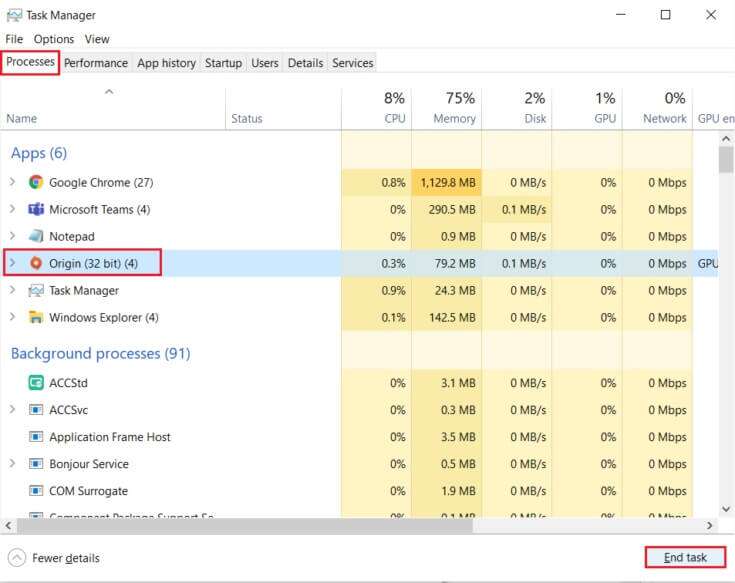Screen dimensions: 735x583
Task: Switch to the Services tab
Action: point(352,63)
